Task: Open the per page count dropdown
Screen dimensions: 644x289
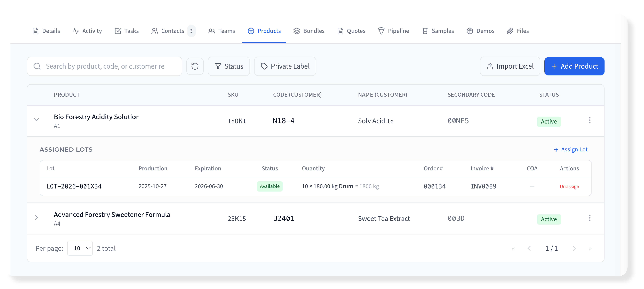Action: tap(80, 248)
